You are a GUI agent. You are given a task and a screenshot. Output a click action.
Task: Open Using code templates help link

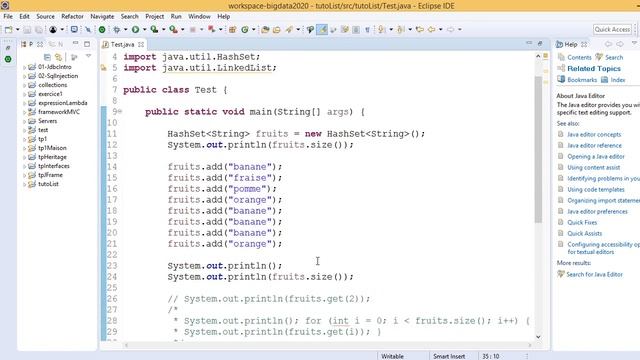596,189
